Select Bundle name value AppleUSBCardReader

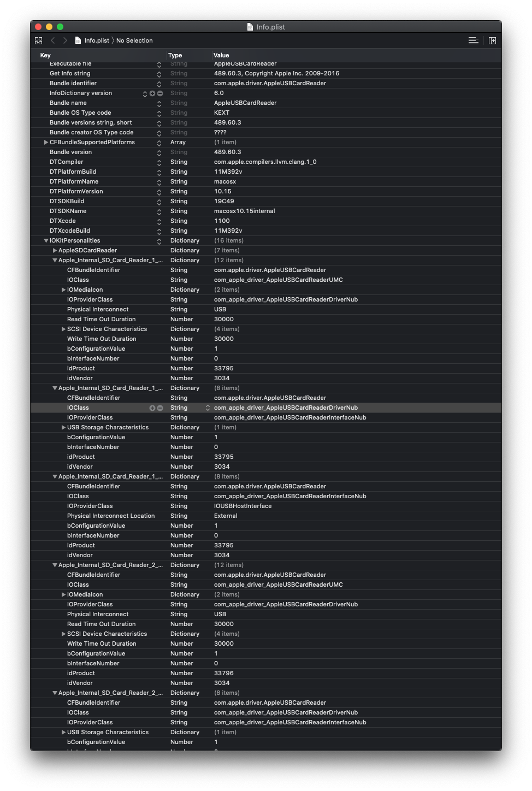click(245, 103)
